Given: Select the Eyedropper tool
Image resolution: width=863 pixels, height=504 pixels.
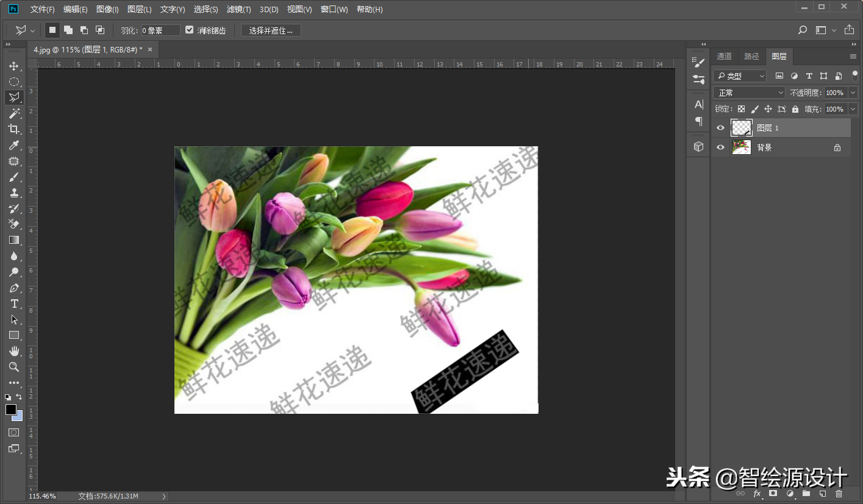Looking at the screenshot, I should coord(13,145).
